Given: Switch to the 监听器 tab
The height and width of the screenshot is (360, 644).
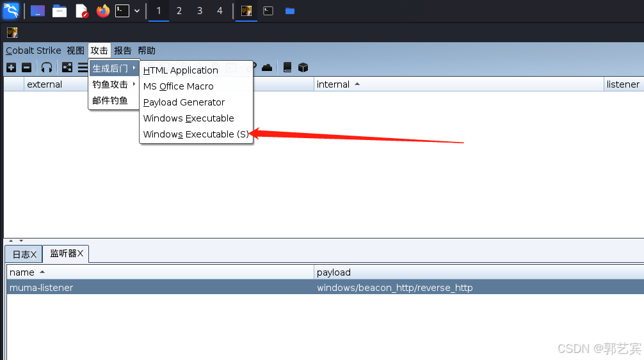Looking at the screenshot, I should [x=66, y=253].
